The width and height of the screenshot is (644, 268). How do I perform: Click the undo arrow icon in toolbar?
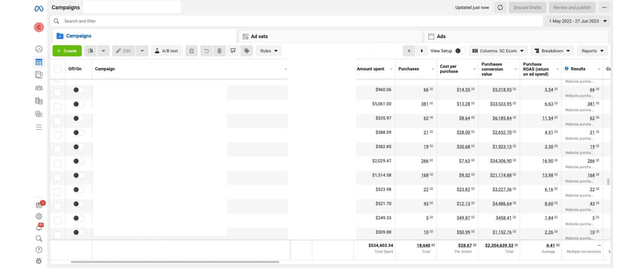point(206,51)
